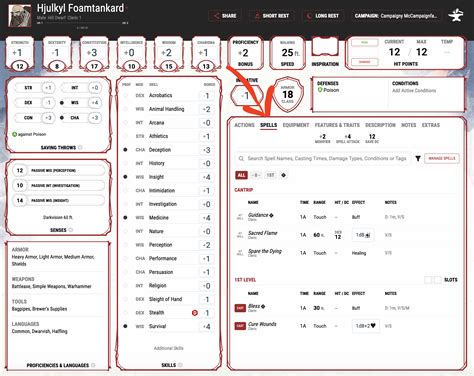The image size is (474, 376).
Task: Select the Spells tab
Action: point(269,125)
